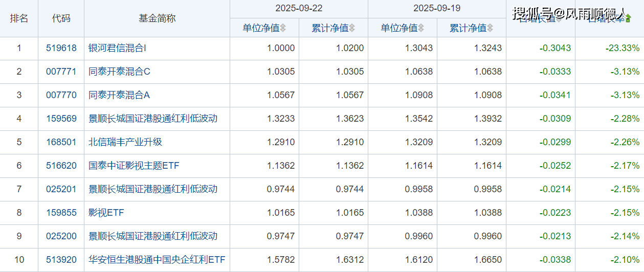Select value 1.0200 in first row
This screenshot has width=644, height=272.
click(350, 48)
